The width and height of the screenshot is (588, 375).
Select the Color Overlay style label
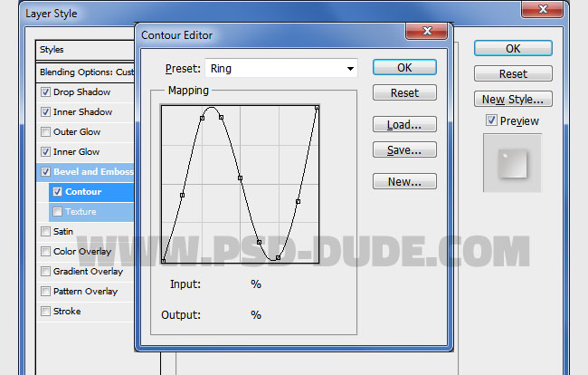tap(82, 251)
